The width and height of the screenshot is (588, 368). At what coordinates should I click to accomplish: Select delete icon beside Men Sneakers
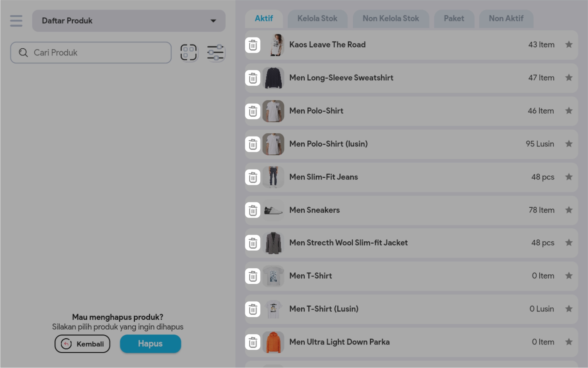pyautogui.click(x=253, y=210)
